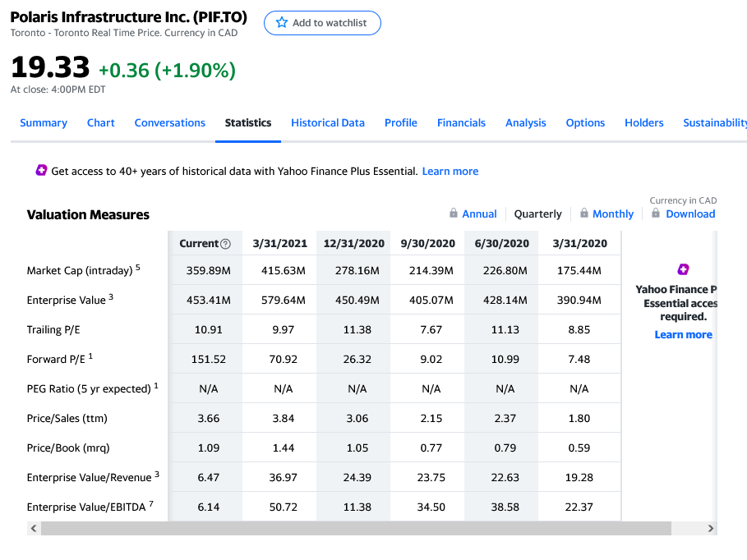The height and width of the screenshot is (560, 747).
Task: Select the Monthly valuation view
Action: tap(613, 213)
